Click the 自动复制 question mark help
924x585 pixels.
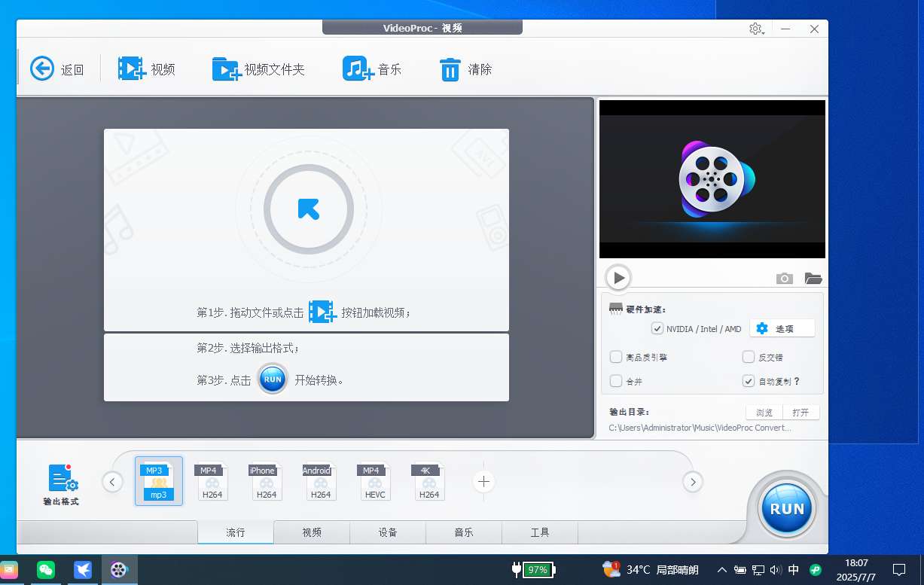click(x=797, y=381)
